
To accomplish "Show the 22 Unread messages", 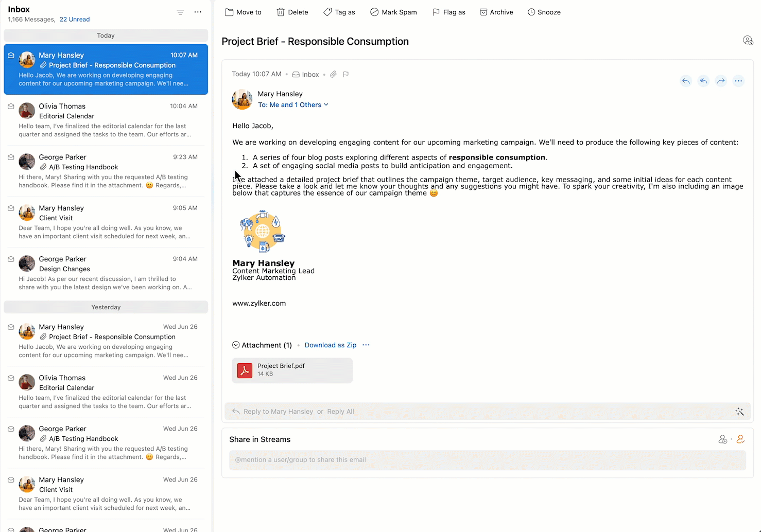I will point(75,20).
